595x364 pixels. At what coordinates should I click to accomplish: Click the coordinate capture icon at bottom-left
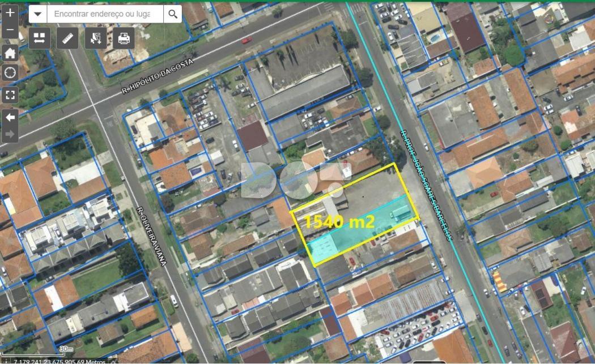point(6,361)
